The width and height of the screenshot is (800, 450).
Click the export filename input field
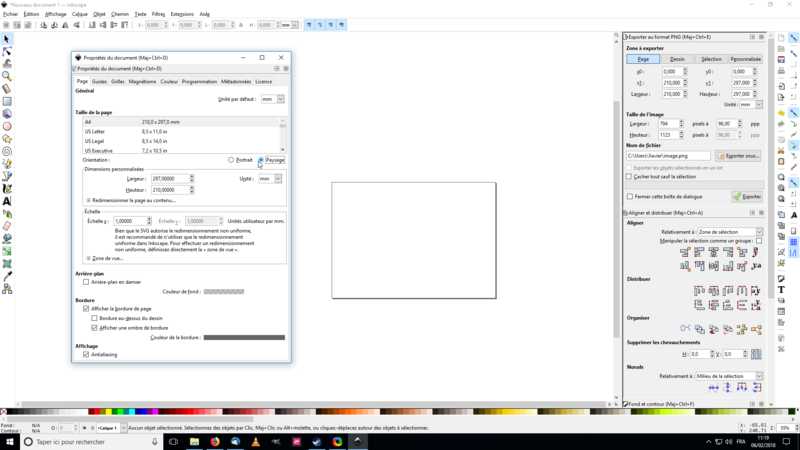[x=668, y=156]
